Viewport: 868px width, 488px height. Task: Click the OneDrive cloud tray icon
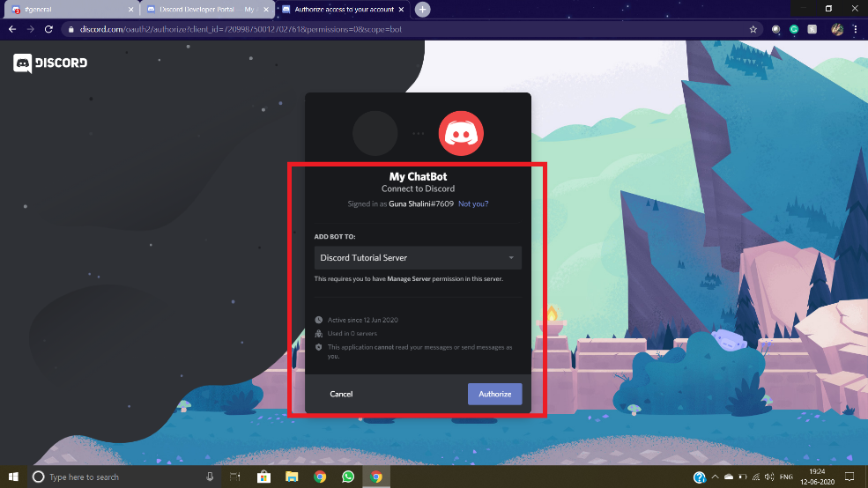[729, 477]
